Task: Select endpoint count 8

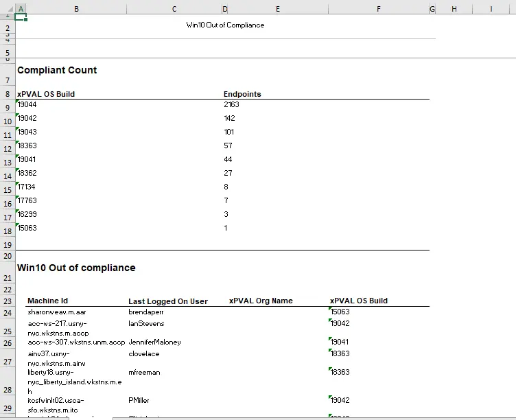Action: pos(226,187)
